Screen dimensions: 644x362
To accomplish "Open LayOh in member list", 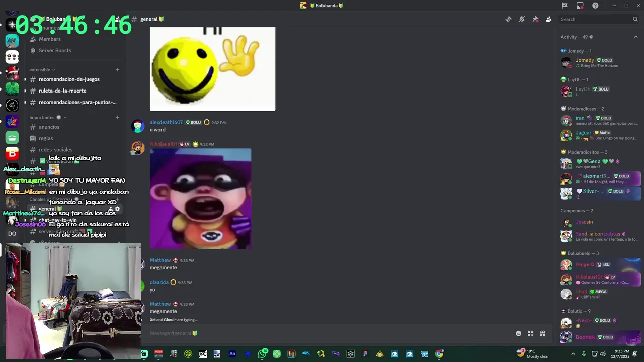I will click(600, 92).
